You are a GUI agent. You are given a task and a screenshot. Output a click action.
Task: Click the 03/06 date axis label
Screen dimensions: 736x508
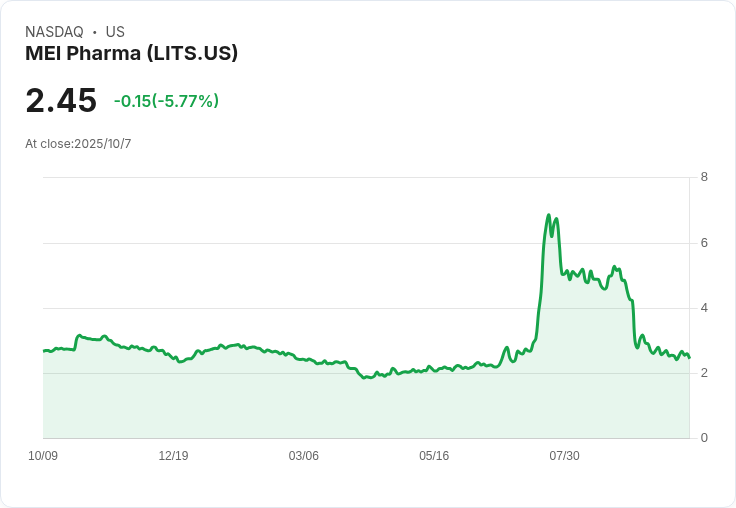[x=303, y=455]
